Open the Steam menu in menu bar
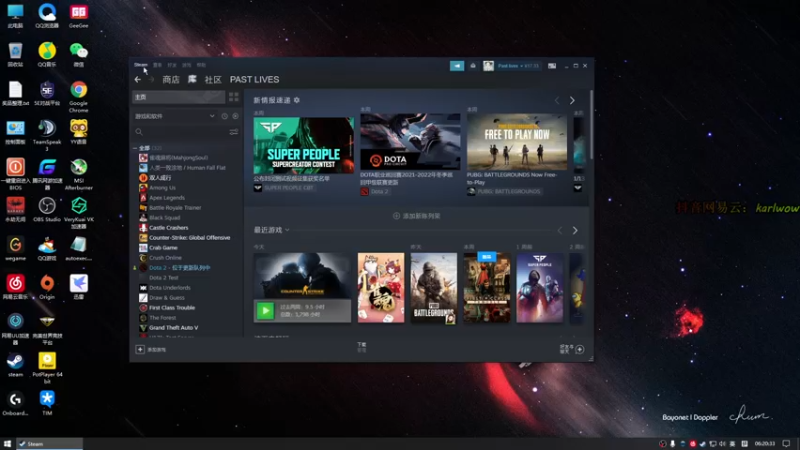Image resolution: width=800 pixels, height=450 pixels. [x=140, y=65]
